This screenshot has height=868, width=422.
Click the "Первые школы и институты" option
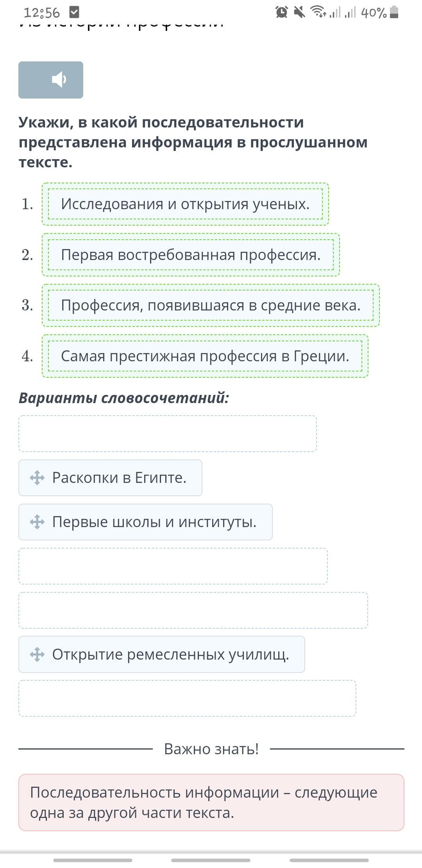pos(154,522)
